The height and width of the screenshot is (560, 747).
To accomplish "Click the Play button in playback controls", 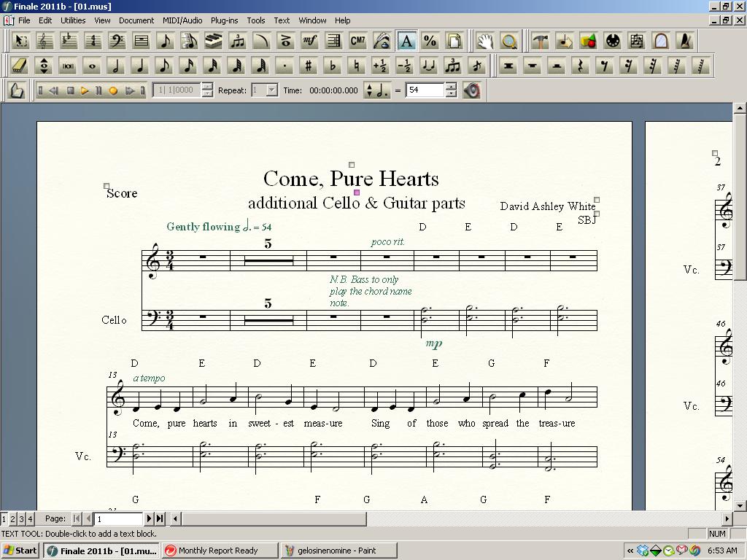I will [x=85, y=90].
